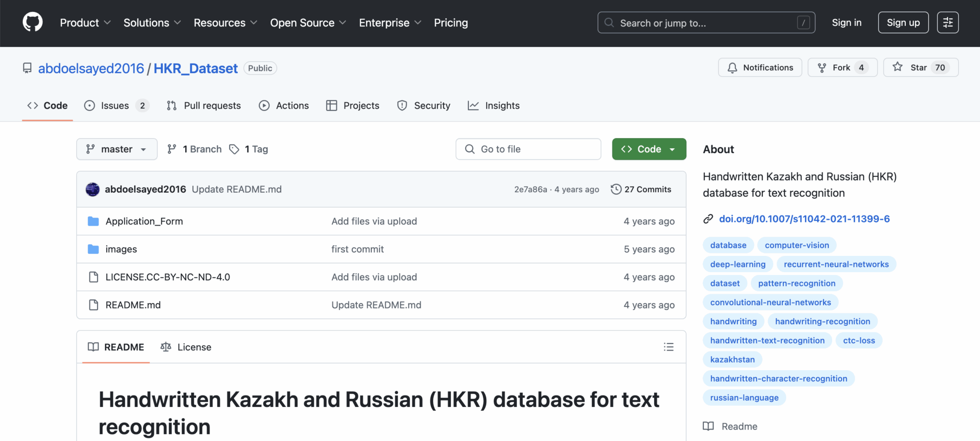
Task: Click the GitHub Octocat logo
Action: (33, 22)
